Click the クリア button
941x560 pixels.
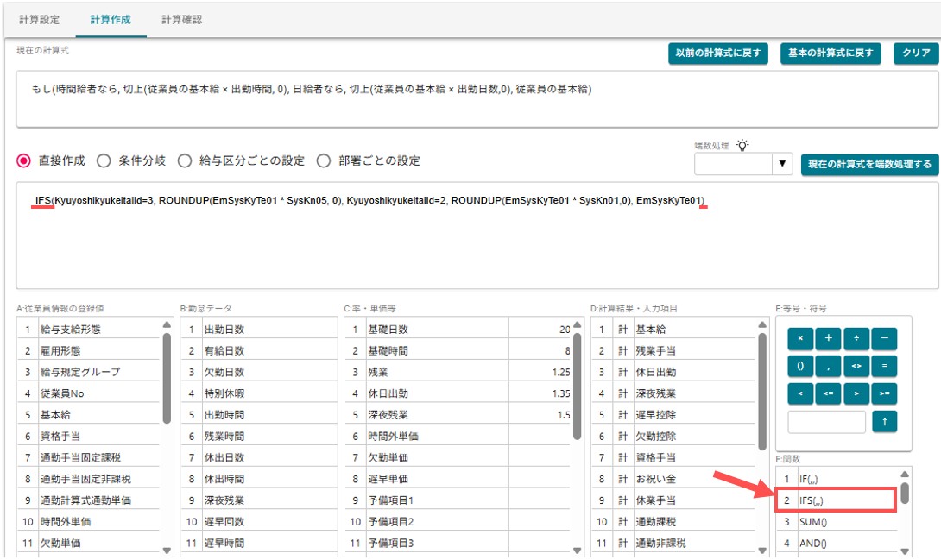916,53
